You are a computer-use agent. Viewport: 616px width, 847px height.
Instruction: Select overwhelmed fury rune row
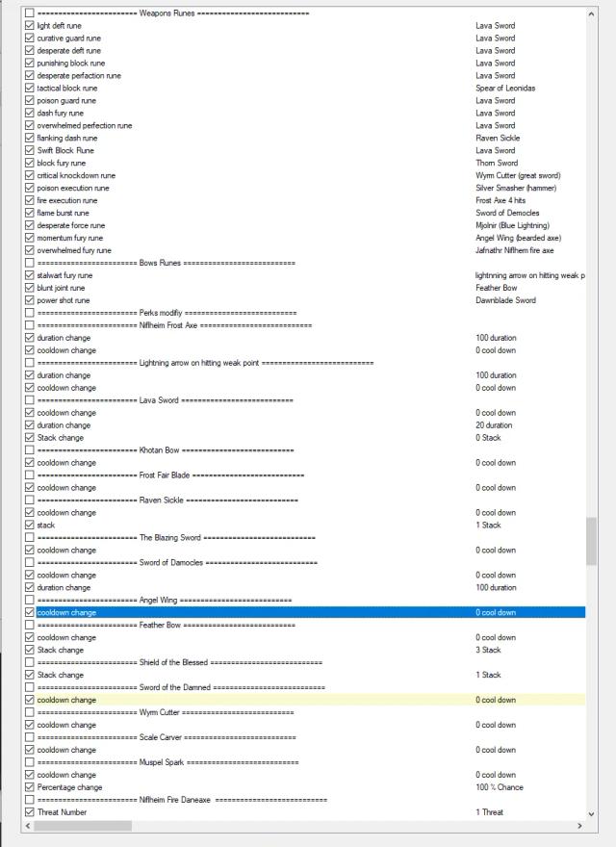pyautogui.click(x=305, y=250)
